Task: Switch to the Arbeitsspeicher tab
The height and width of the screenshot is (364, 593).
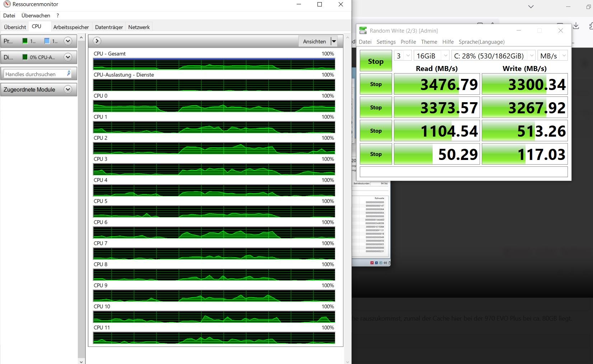Action: pyautogui.click(x=71, y=27)
